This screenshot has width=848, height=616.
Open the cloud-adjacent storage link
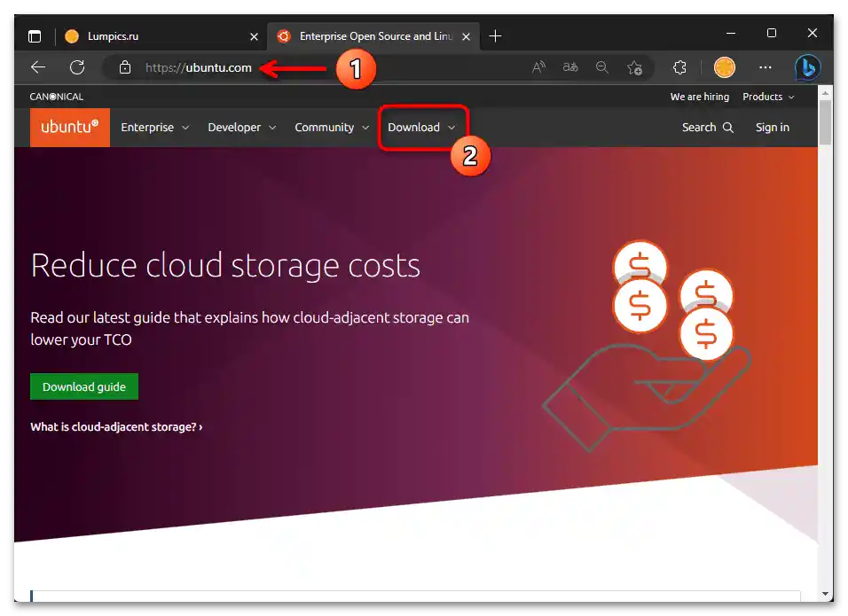point(115,426)
